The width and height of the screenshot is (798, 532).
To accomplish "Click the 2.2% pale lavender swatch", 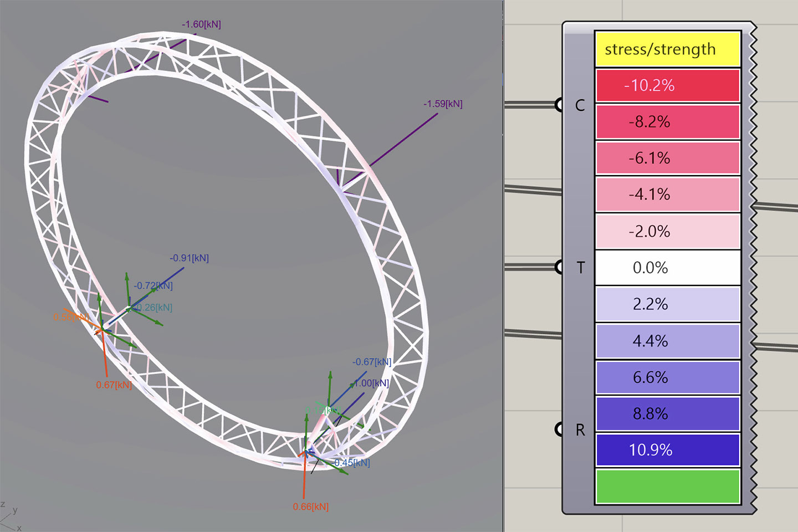I will coord(667,304).
